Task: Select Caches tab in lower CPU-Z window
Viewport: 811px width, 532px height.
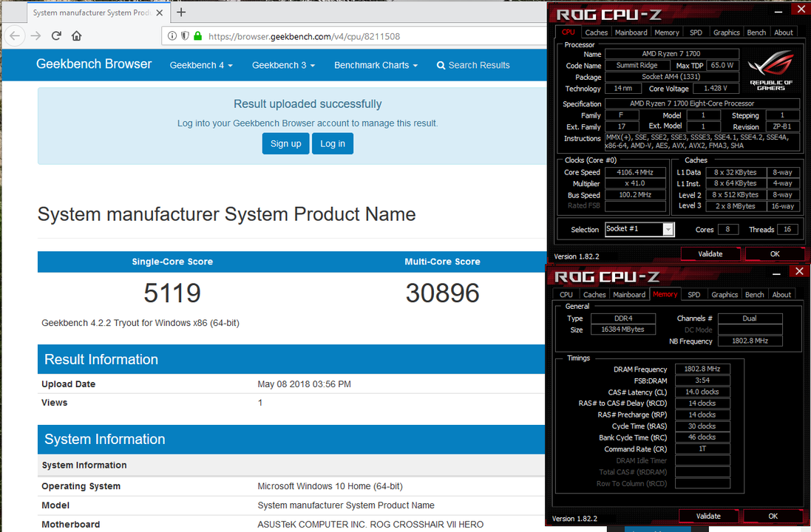Action: click(x=594, y=294)
